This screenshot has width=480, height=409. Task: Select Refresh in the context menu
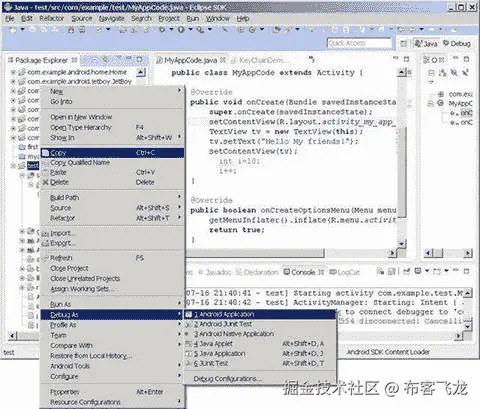click(112, 258)
